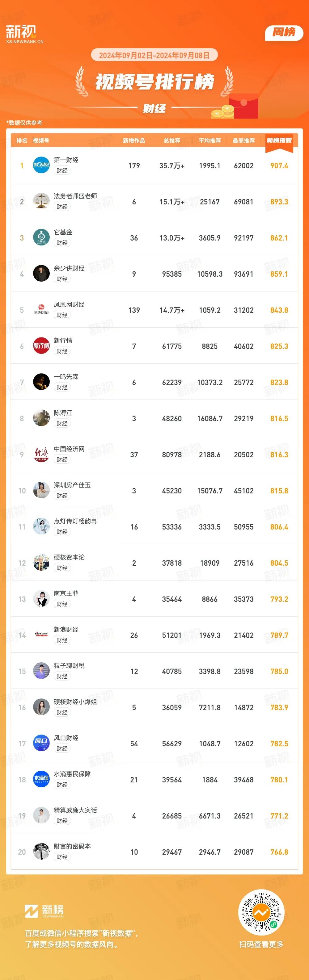Click the 财富的密码本 avatar photo
Image resolution: width=309 pixels, height=980 pixels.
click(x=41, y=852)
